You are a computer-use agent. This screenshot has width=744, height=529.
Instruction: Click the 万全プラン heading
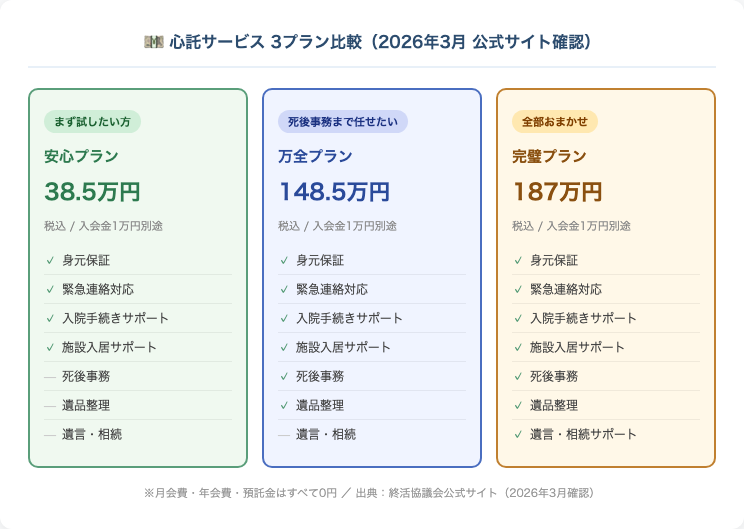(x=315, y=156)
